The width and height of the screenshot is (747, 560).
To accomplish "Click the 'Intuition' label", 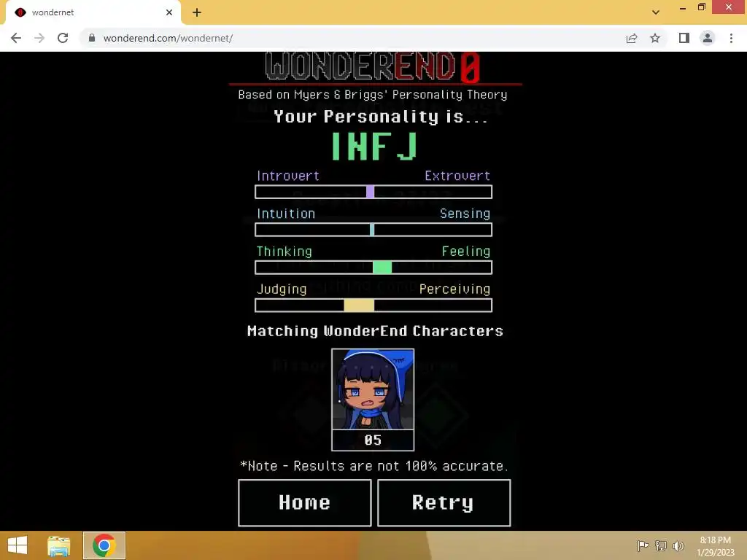I will click(286, 214).
